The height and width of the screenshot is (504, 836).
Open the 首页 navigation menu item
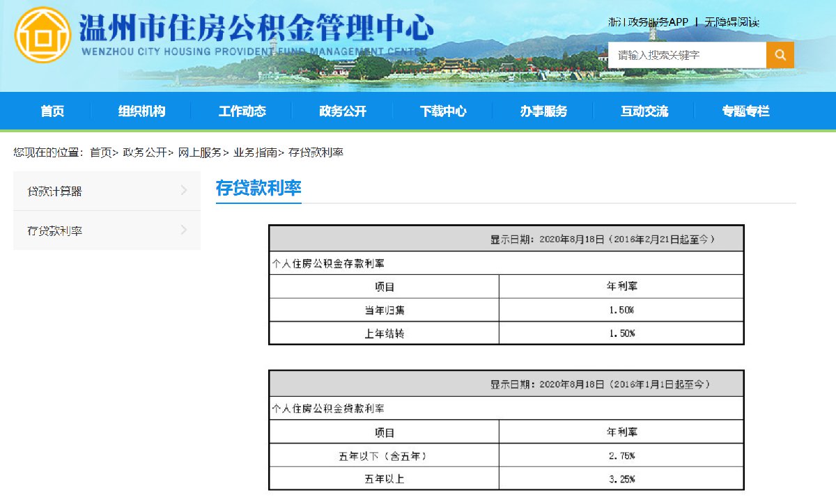coord(52,111)
